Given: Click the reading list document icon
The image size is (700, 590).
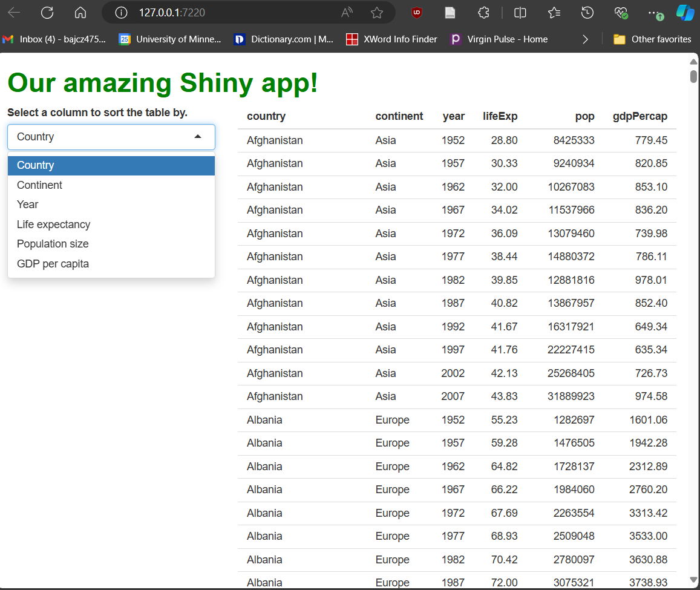Looking at the screenshot, I should (450, 12).
